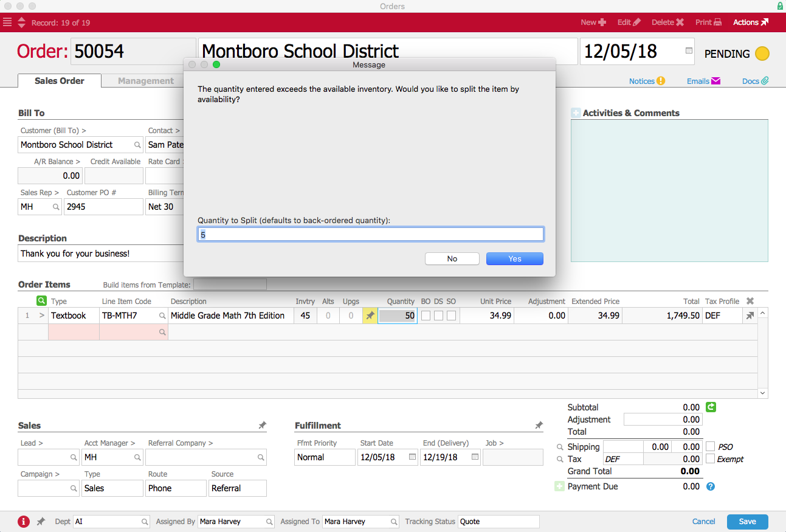Create a New order record
786x532 pixels.
pyautogui.click(x=593, y=22)
